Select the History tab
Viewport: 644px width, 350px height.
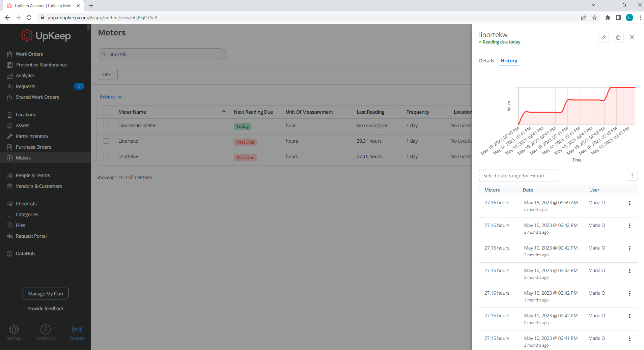coord(509,61)
